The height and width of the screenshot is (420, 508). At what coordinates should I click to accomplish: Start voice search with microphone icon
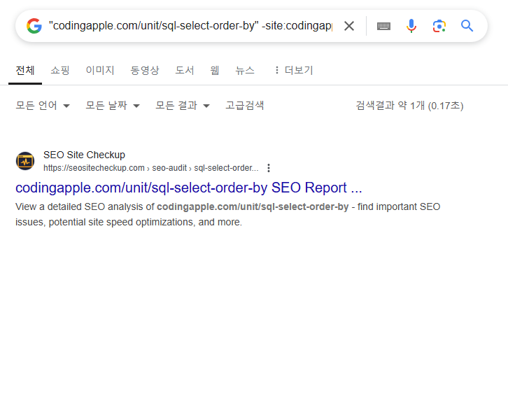(411, 26)
